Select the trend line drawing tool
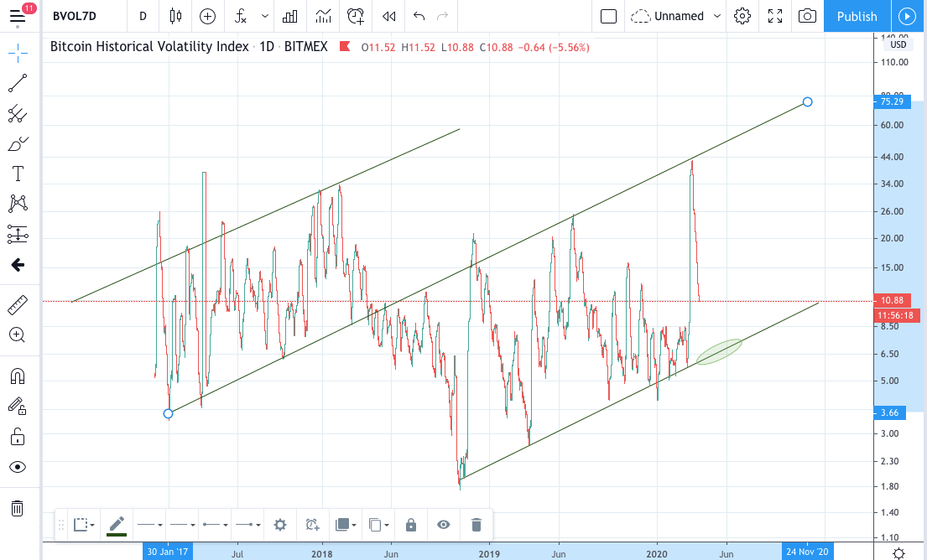The image size is (927, 560). coord(18,83)
